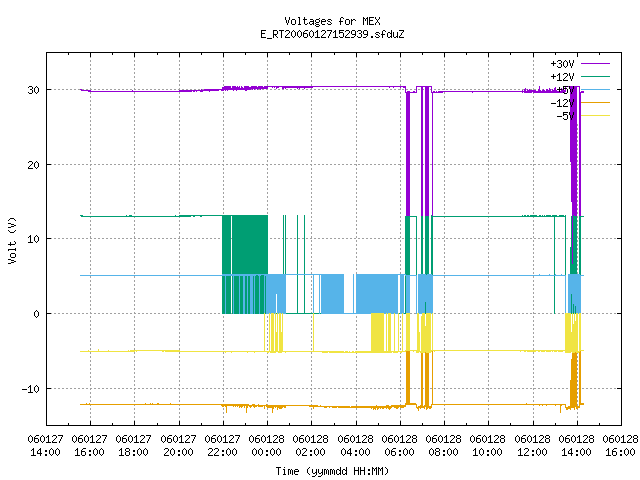The image size is (640, 480).
Task: Click the y-axis tick value 0
Action: tap(36, 314)
